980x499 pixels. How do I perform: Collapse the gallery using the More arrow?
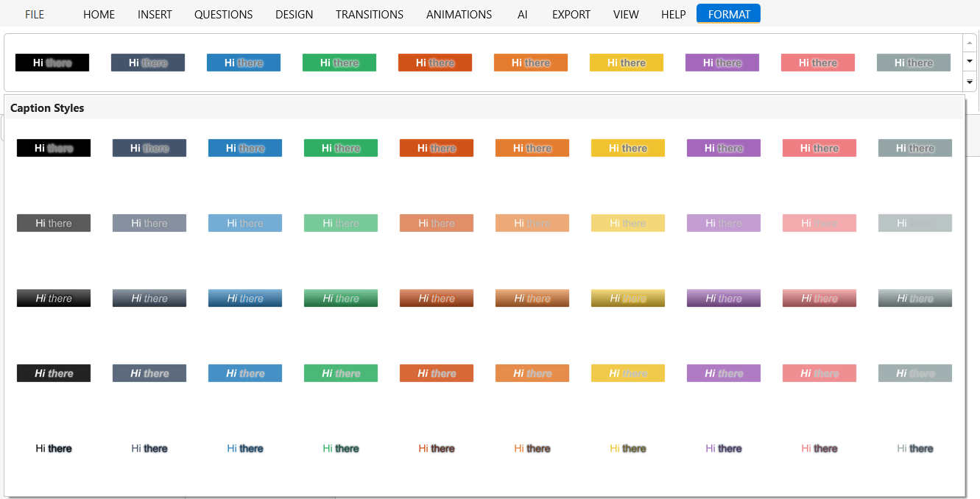(x=970, y=82)
